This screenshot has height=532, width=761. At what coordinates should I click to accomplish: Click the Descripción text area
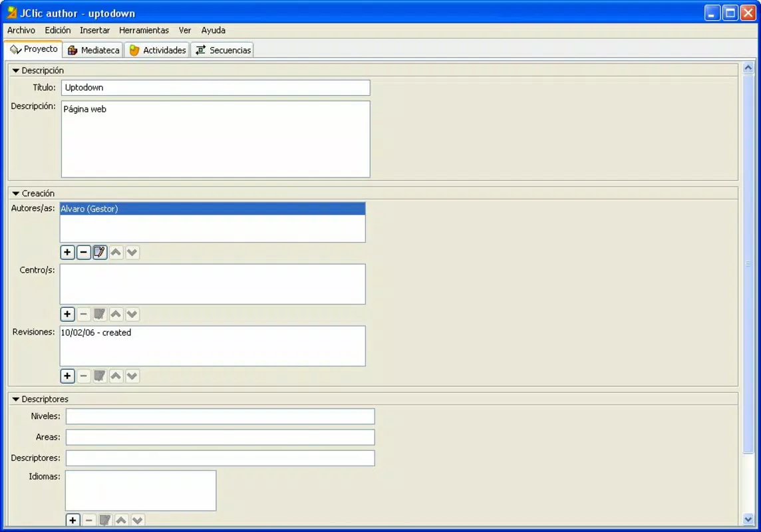pos(216,139)
